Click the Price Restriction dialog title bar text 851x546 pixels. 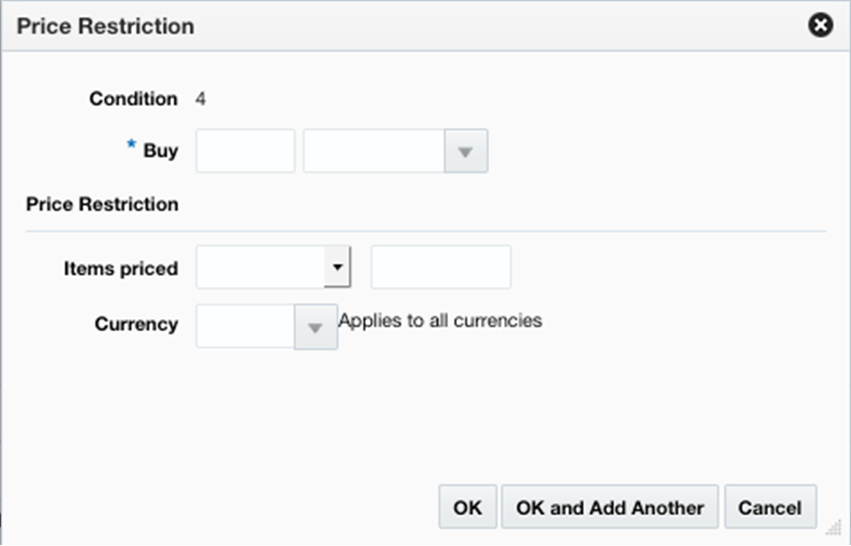tap(106, 26)
